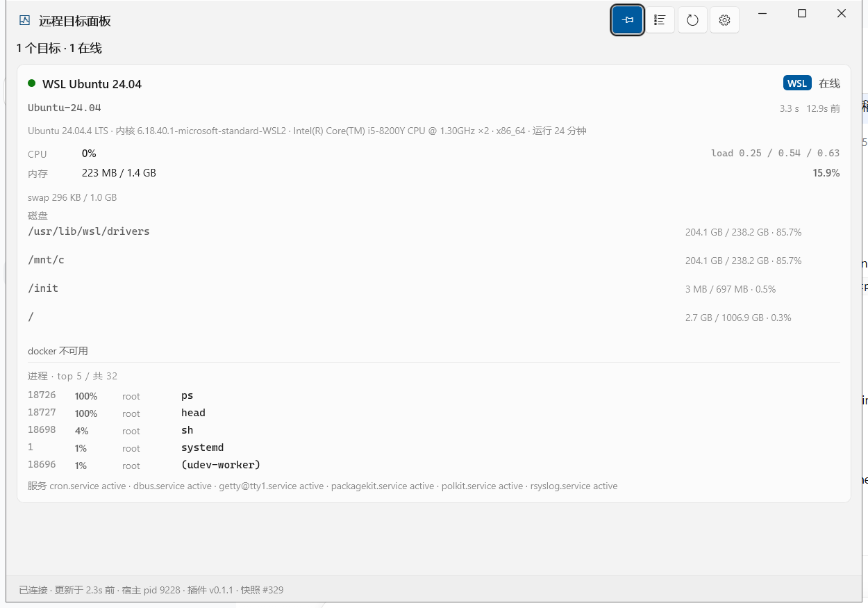Select the head process row
This screenshot has height=608, width=868.
click(433, 413)
